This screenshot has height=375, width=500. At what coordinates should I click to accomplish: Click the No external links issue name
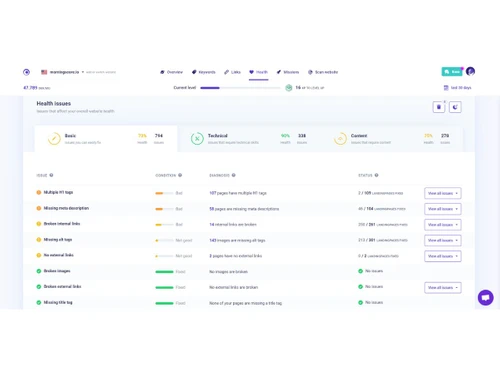[59, 255]
